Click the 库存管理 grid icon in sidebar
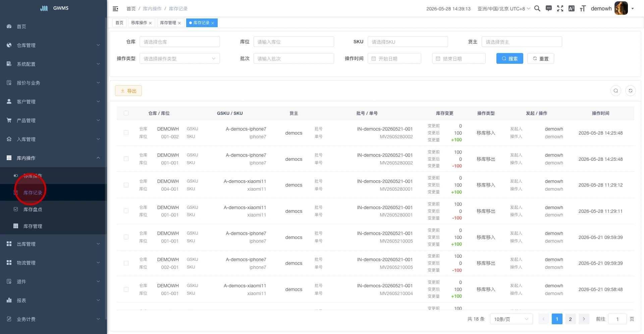This screenshot has height=334, width=644. point(16,226)
